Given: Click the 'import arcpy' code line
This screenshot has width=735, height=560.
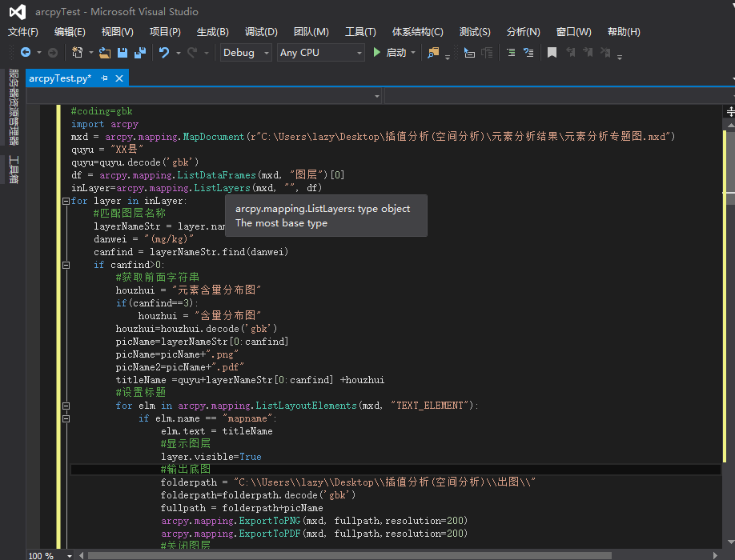Looking at the screenshot, I should tap(105, 124).
